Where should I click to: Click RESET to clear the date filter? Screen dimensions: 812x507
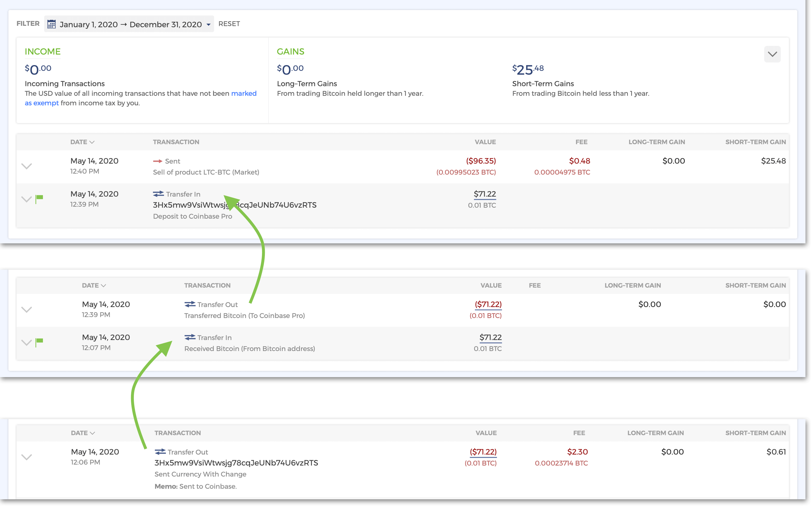coord(229,24)
